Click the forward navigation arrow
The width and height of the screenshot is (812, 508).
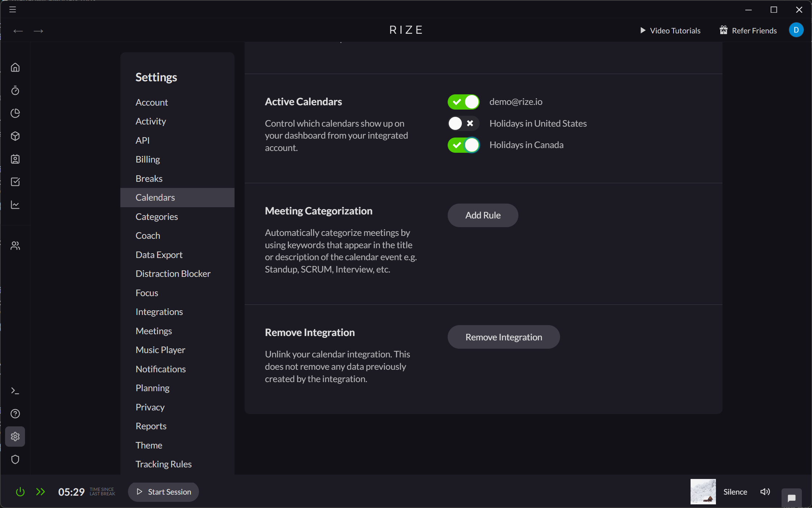38,31
